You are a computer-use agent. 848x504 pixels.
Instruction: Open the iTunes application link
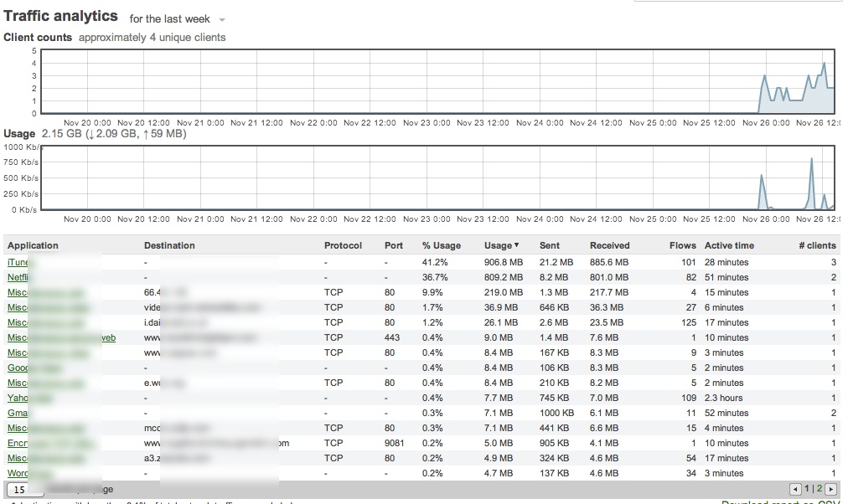17,262
